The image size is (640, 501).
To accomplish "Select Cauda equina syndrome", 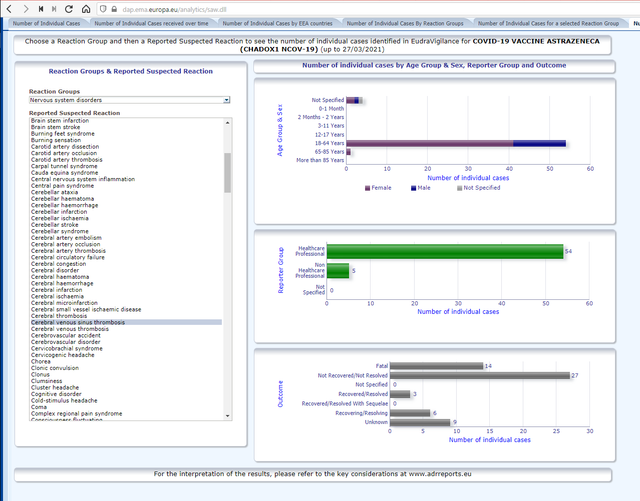I will click(64, 173).
